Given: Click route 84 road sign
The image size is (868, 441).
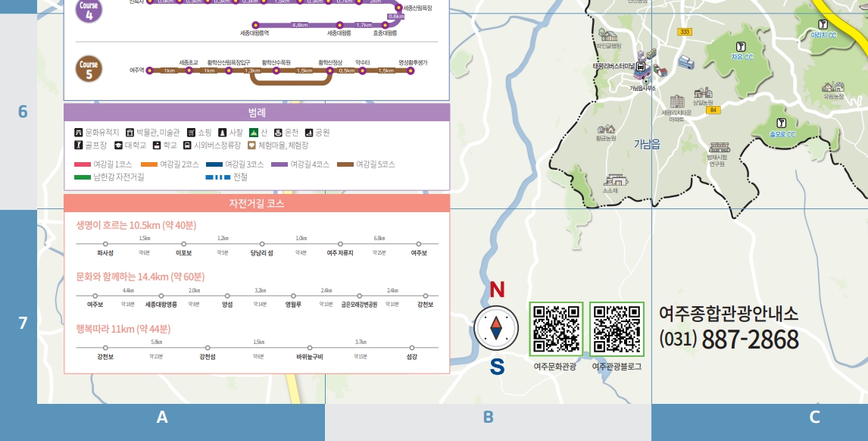Looking at the screenshot, I should pyautogui.click(x=713, y=111).
